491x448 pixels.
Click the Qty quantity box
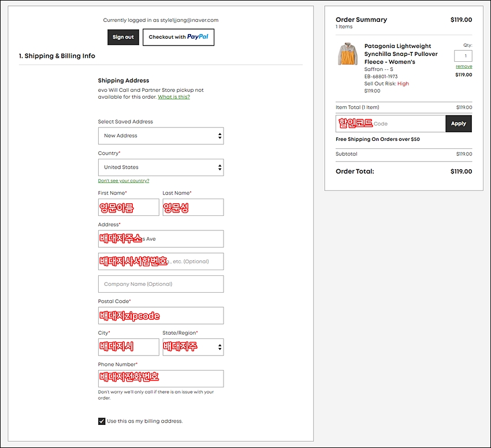point(463,56)
